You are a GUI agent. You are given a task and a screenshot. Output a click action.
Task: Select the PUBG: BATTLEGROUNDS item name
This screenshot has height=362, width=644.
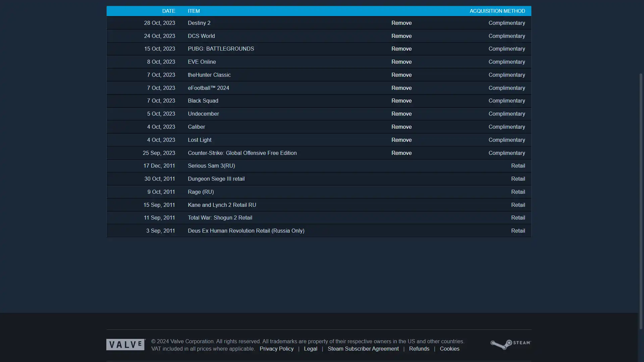pos(221,49)
